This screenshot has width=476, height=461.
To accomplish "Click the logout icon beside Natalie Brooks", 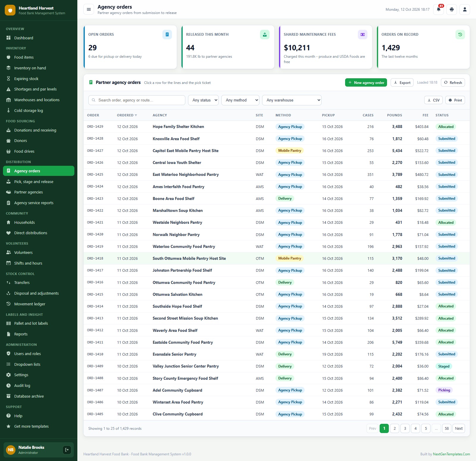I will pyautogui.click(x=67, y=450).
